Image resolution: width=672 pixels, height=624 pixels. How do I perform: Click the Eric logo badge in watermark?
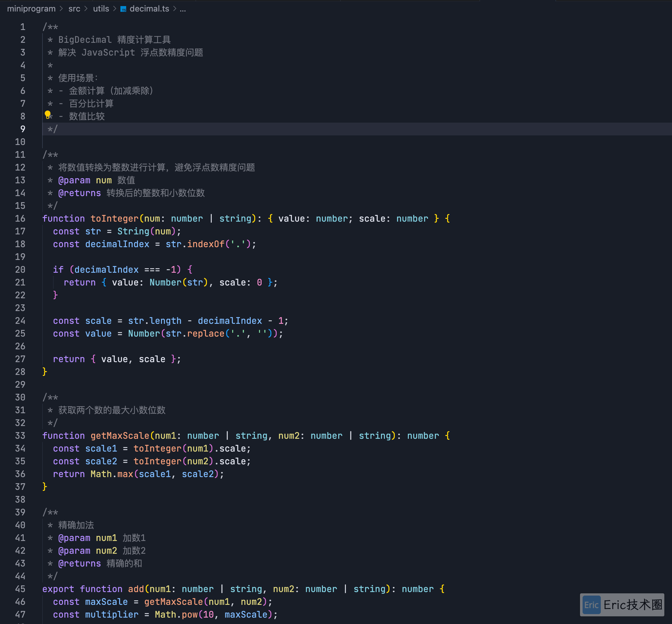coord(591,605)
